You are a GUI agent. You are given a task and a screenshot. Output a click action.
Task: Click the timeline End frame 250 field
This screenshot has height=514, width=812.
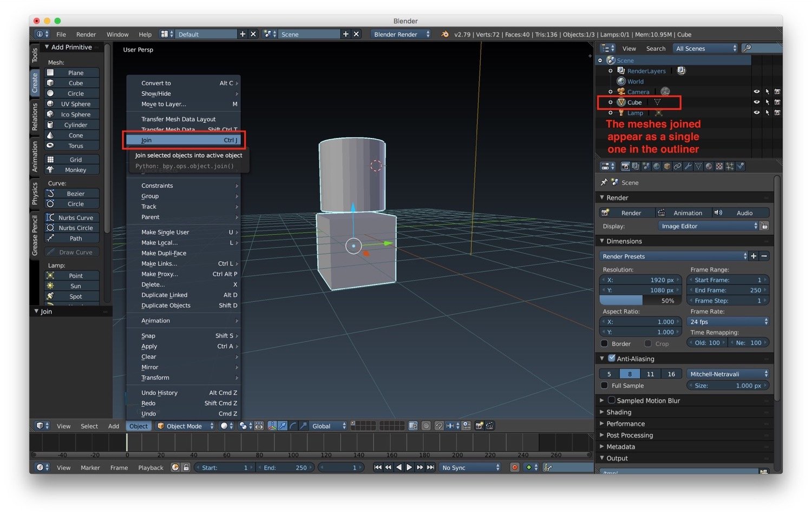click(x=285, y=467)
